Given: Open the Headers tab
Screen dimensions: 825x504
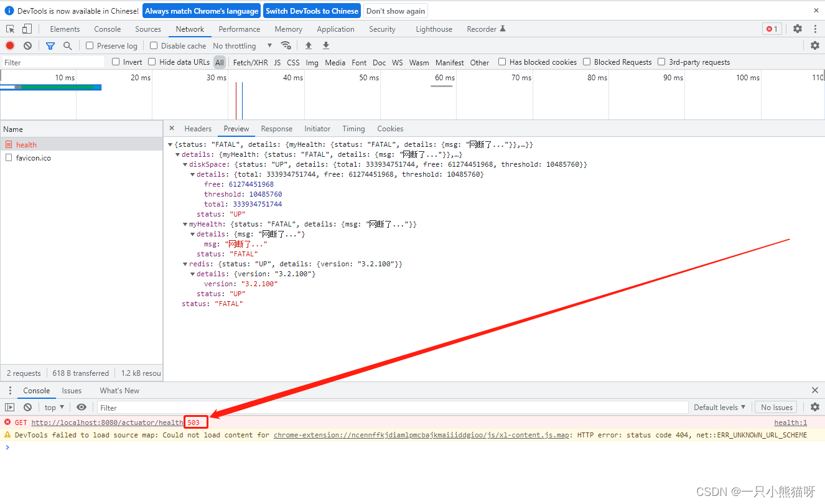Looking at the screenshot, I should (x=198, y=129).
